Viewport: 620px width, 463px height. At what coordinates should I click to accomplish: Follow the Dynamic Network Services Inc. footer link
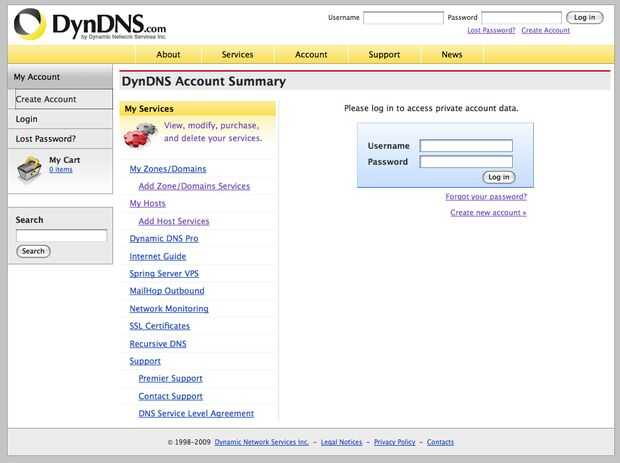click(261, 442)
